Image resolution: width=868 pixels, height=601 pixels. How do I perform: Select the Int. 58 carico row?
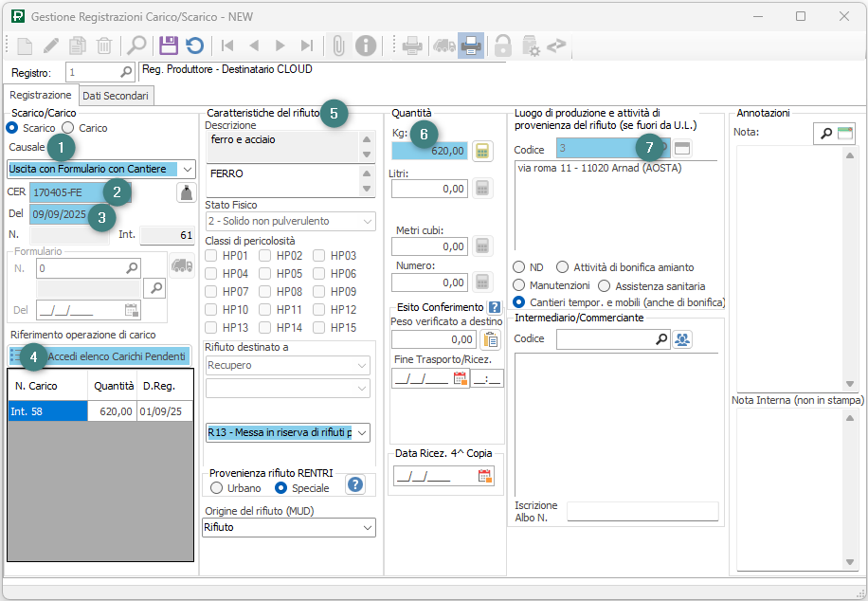(47, 410)
